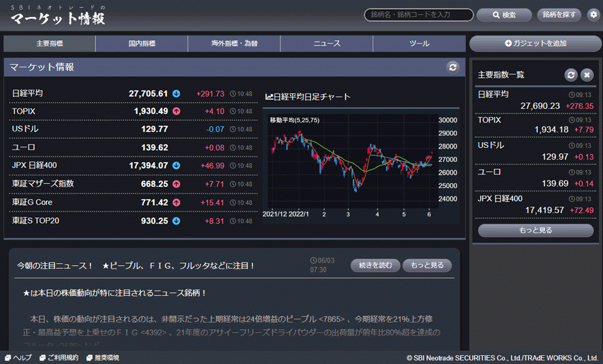Open the ヘルプ link in the footer
Viewport: 603px width, 364px height.
(x=23, y=358)
